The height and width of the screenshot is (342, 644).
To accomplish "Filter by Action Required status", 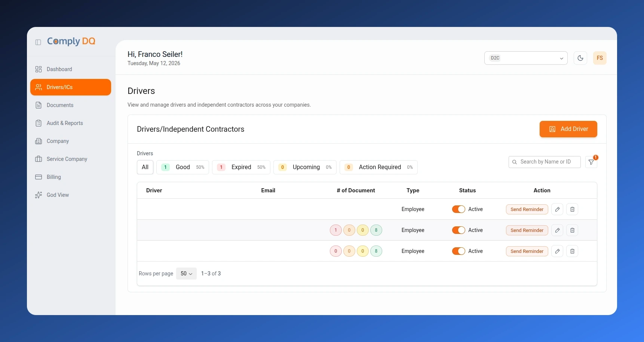I will coord(378,167).
